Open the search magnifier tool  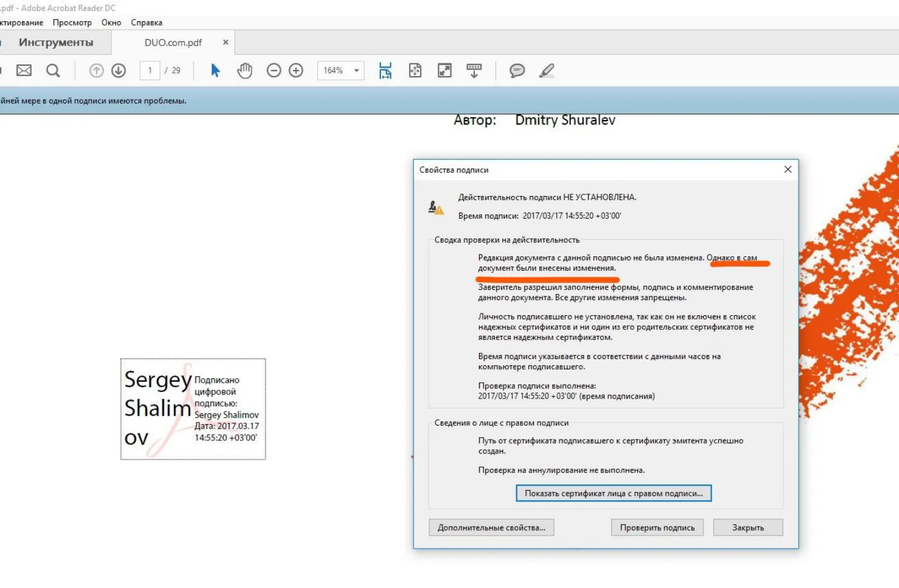click(53, 71)
